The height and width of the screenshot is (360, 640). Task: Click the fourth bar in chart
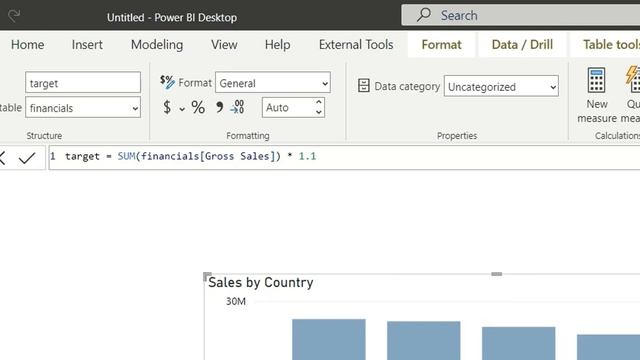(x=608, y=347)
